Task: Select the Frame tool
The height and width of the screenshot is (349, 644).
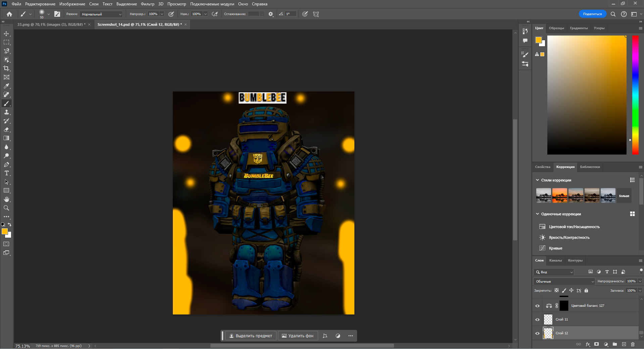Action: pyautogui.click(x=6, y=77)
